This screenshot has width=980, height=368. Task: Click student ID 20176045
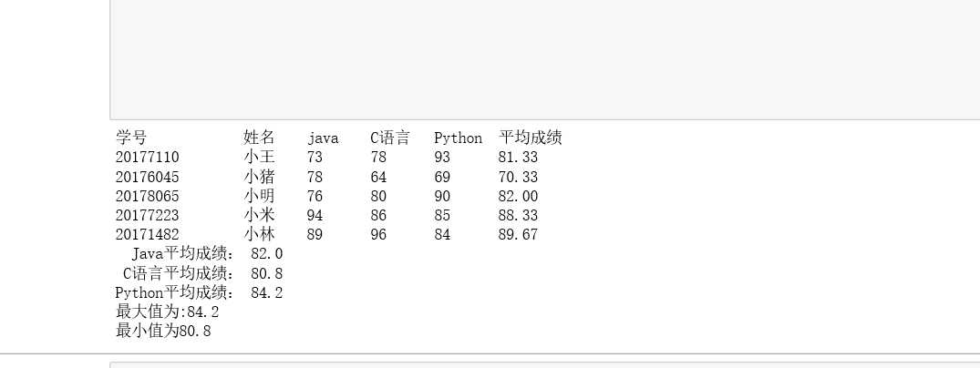click(x=147, y=177)
